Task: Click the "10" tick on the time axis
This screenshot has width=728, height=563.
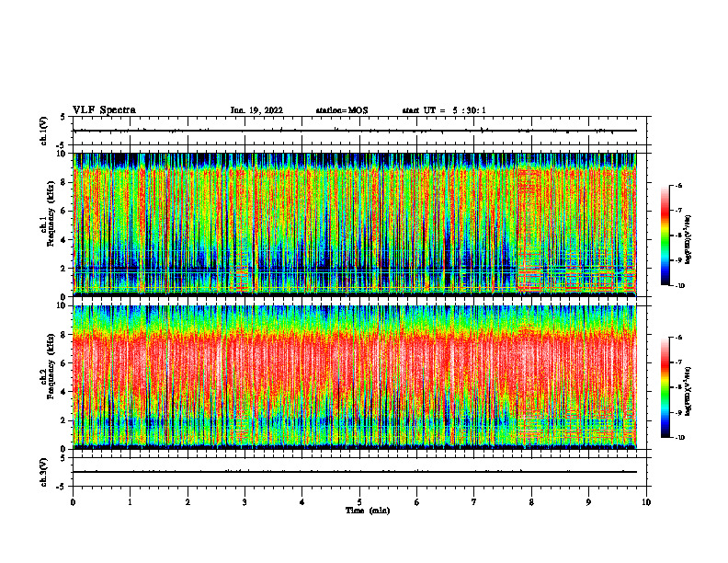Action: click(646, 502)
